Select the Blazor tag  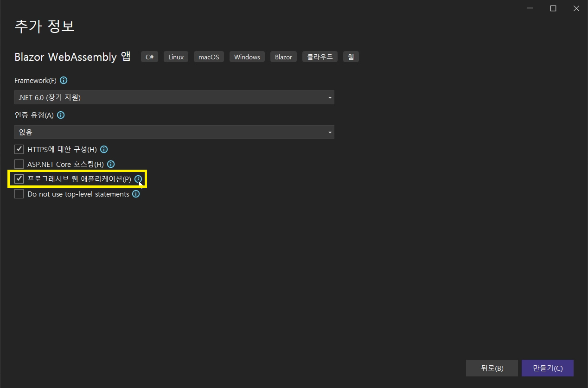point(283,57)
